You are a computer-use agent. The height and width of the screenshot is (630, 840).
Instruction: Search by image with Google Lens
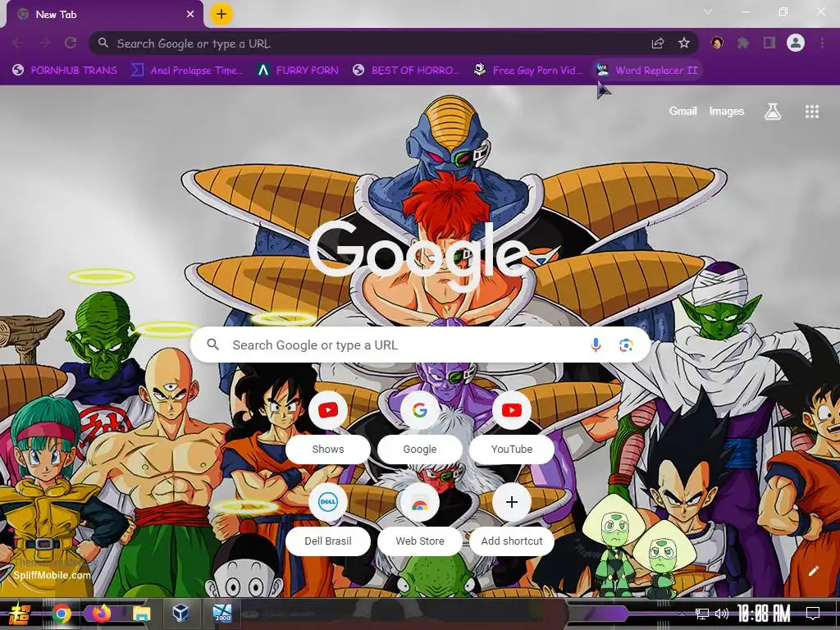(626, 345)
